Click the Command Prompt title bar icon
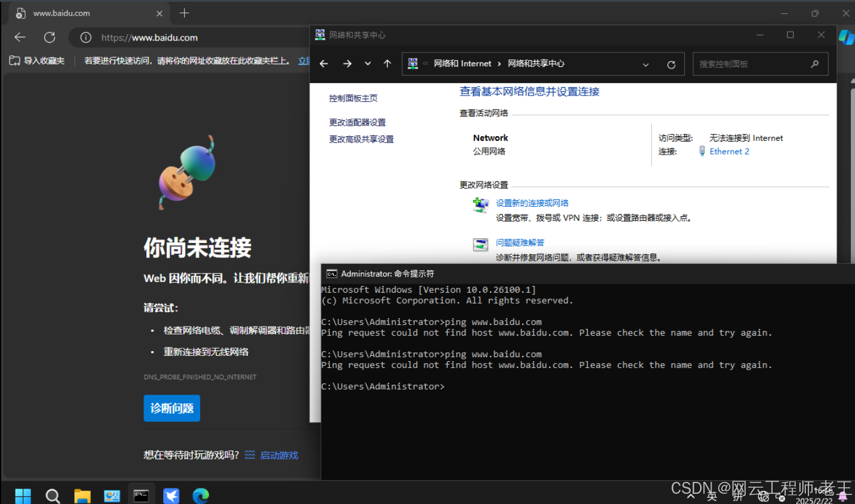The height and width of the screenshot is (504, 855). point(332,273)
